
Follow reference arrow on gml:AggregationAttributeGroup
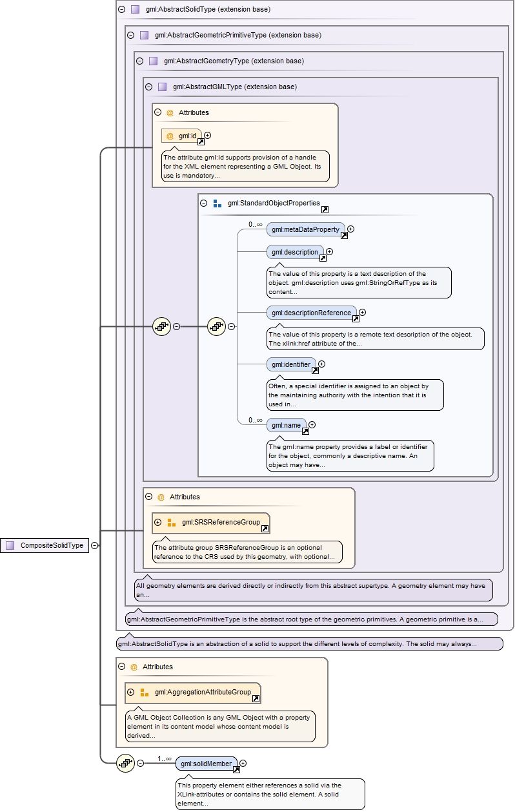(256, 698)
